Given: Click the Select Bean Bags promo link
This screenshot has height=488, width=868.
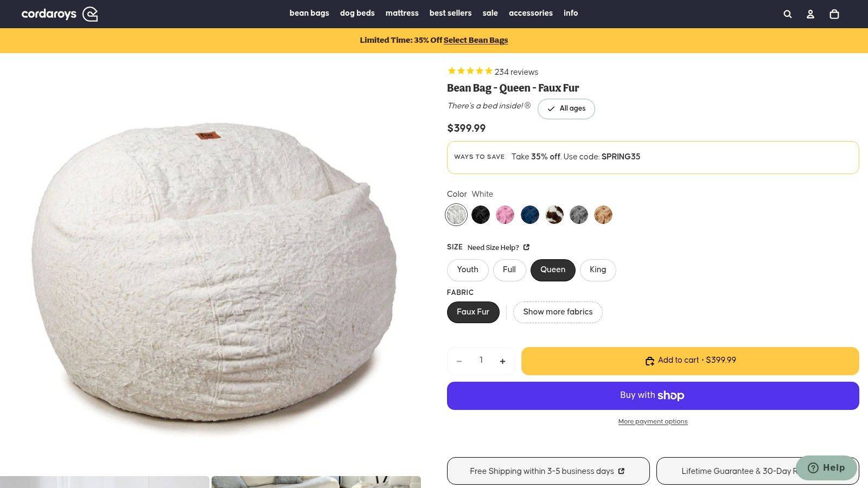Looking at the screenshot, I should tap(475, 40).
